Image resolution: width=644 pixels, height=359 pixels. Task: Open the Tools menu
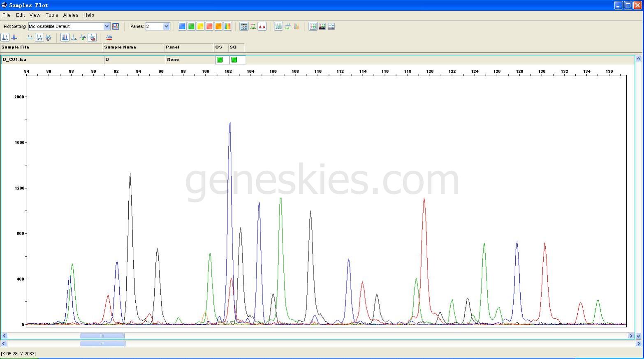point(52,15)
